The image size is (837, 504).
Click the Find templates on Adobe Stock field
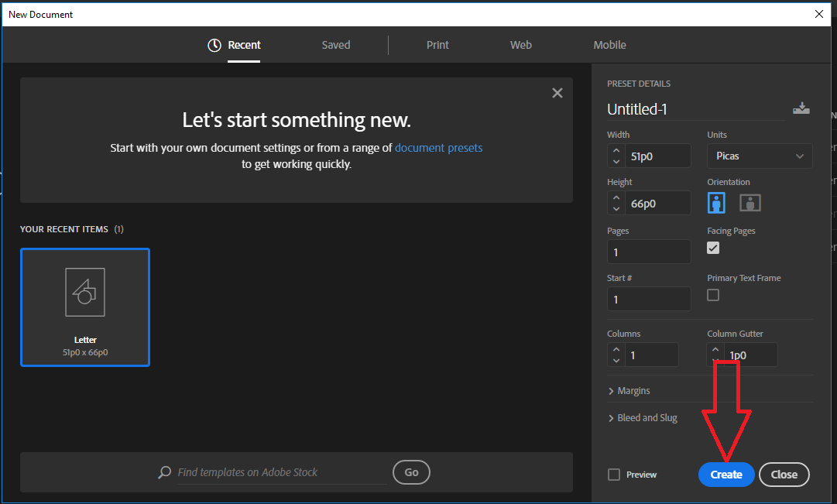click(282, 472)
